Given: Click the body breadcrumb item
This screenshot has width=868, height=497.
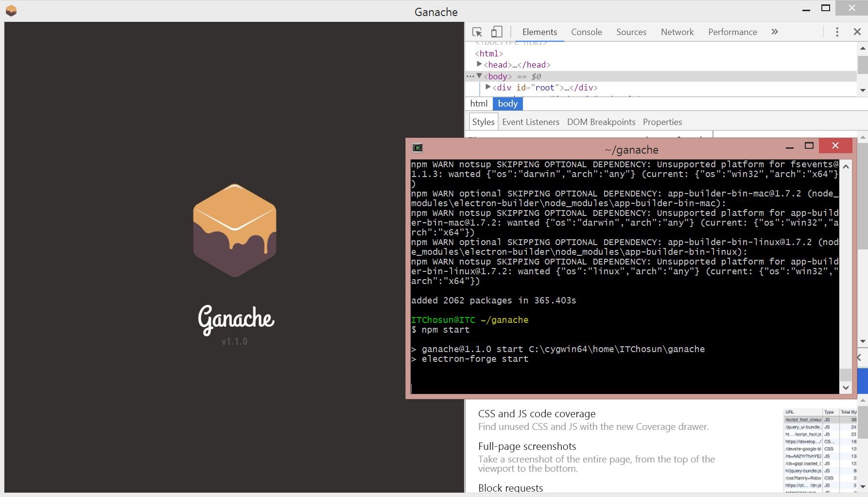Looking at the screenshot, I should coord(508,104).
